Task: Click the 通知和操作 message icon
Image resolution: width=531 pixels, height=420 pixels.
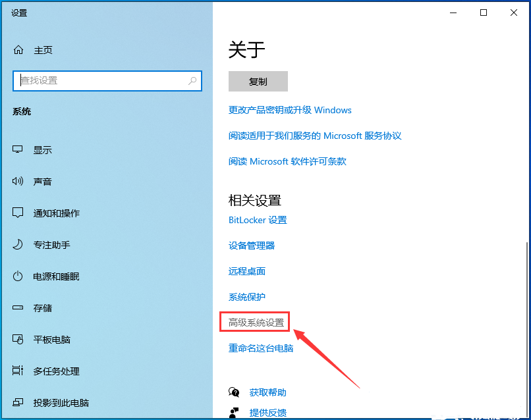Action: pyautogui.click(x=18, y=213)
